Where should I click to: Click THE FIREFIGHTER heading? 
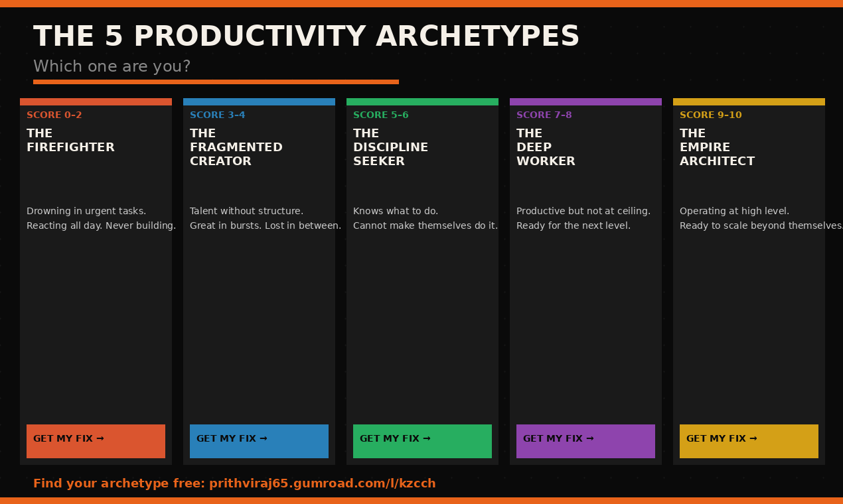point(70,140)
